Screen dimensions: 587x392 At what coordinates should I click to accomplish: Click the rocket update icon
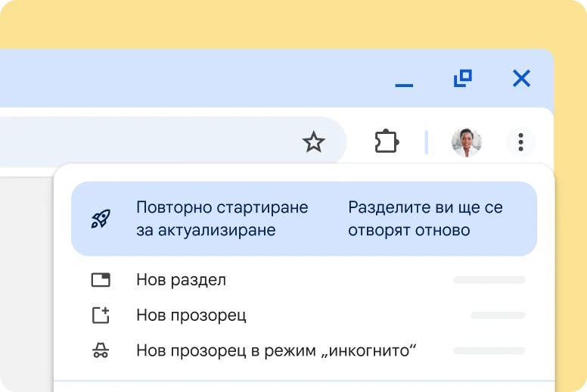[101, 219]
